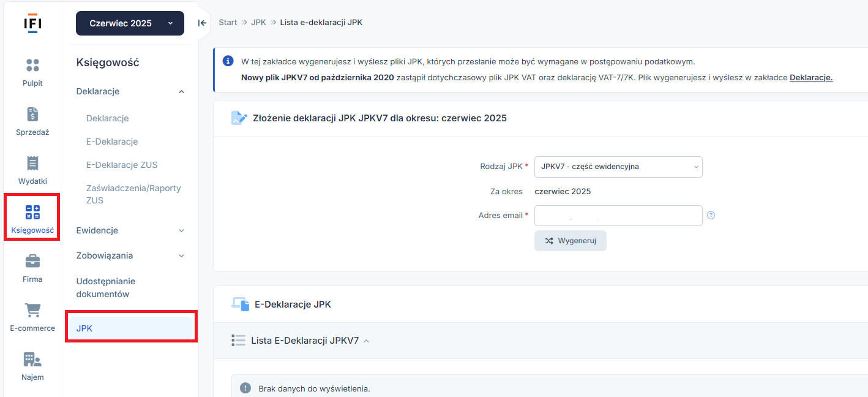Open E-Deklaracje ZUS submenu item

pos(122,165)
